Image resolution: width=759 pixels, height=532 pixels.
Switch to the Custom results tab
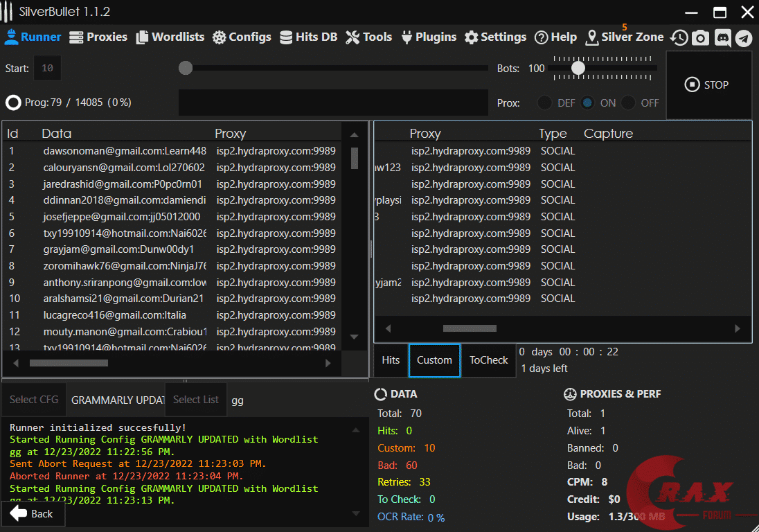coord(434,360)
